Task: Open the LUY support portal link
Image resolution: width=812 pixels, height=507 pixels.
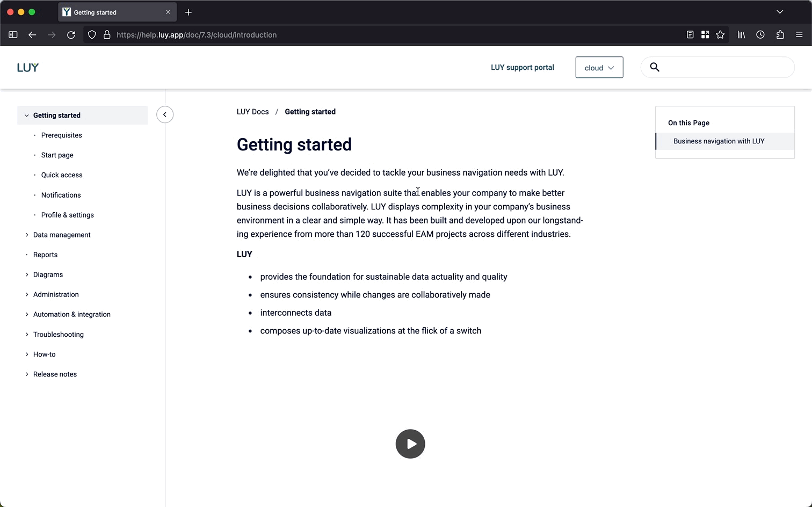Action: [x=522, y=68]
